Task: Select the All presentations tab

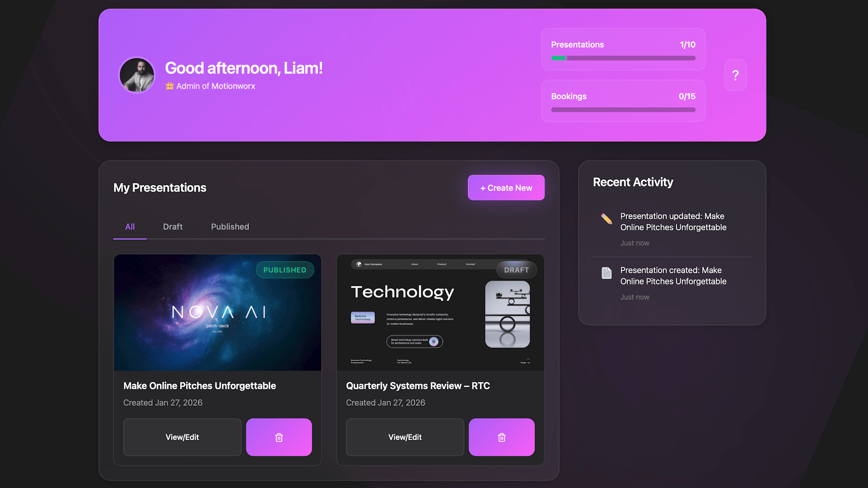Action: point(129,226)
